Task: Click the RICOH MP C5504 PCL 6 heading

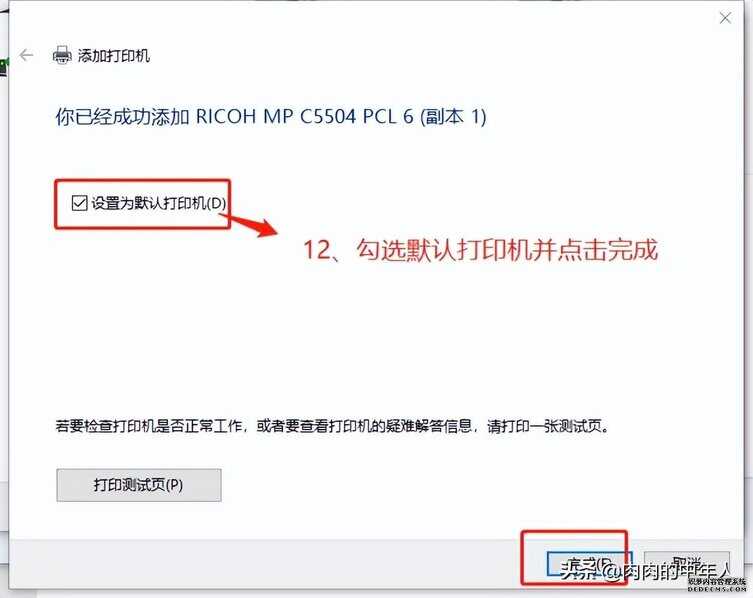Action: tap(270, 117)
